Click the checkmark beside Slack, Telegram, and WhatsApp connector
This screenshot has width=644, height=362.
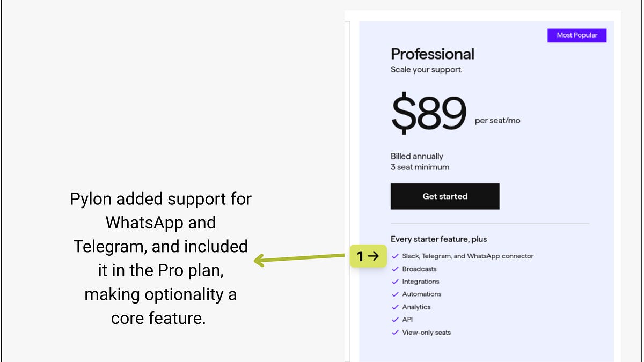point(394,256)
